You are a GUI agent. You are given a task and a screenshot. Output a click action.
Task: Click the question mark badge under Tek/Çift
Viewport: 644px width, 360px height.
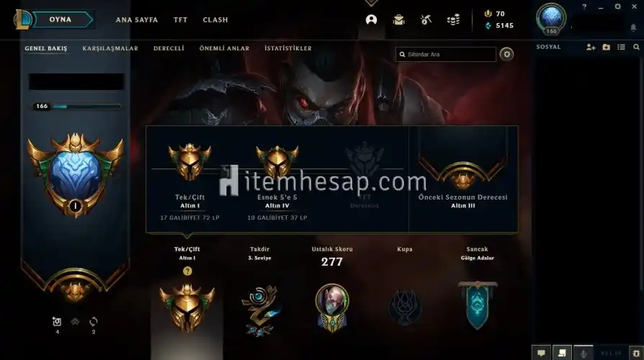(x=187, y=271)
